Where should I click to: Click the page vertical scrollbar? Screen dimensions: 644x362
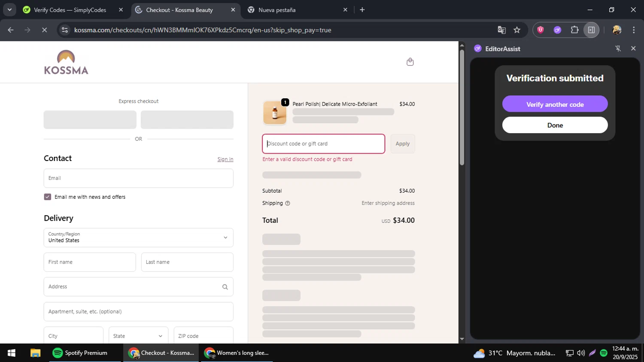[462, 107]
